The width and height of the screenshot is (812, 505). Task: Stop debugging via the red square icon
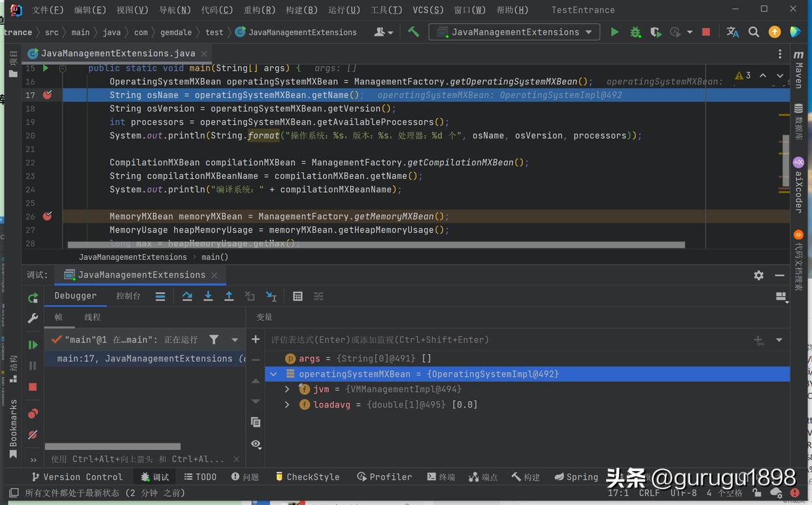[x=33, y=387]
